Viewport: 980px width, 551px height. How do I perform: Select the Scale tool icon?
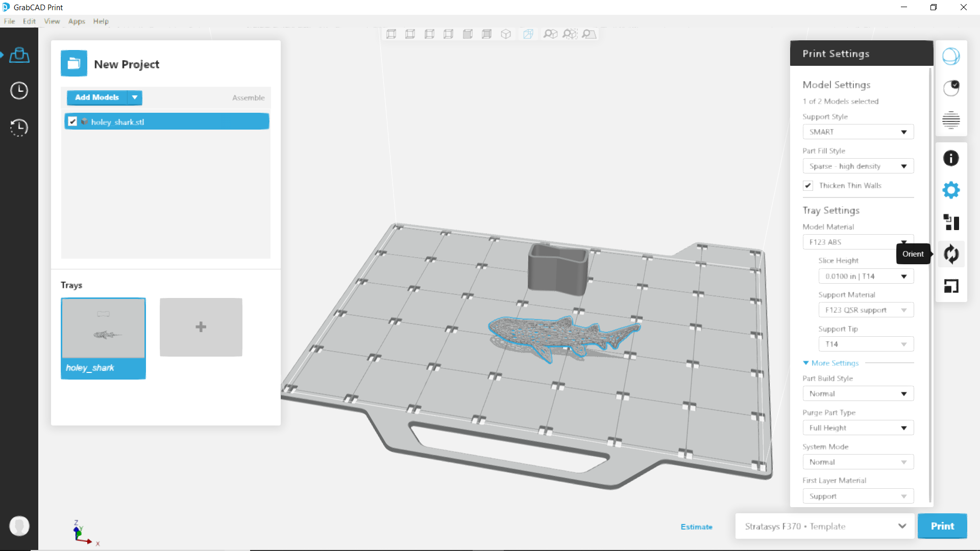[x=951, y=286]
